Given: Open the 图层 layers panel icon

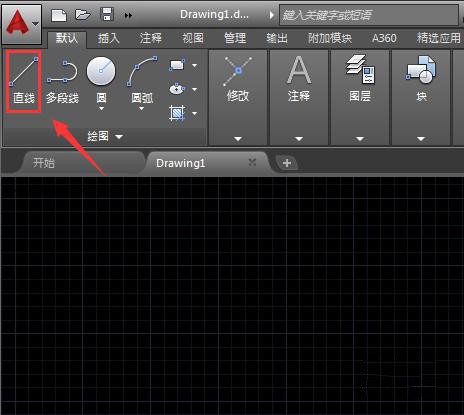Looking at the screenshot, I should click(x=360, y=79).
